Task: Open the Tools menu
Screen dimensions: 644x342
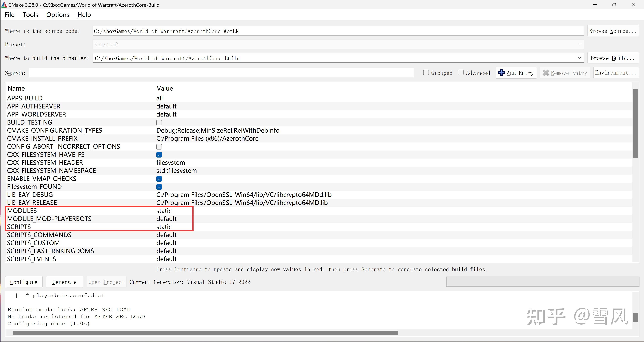Action: [30, 15]
